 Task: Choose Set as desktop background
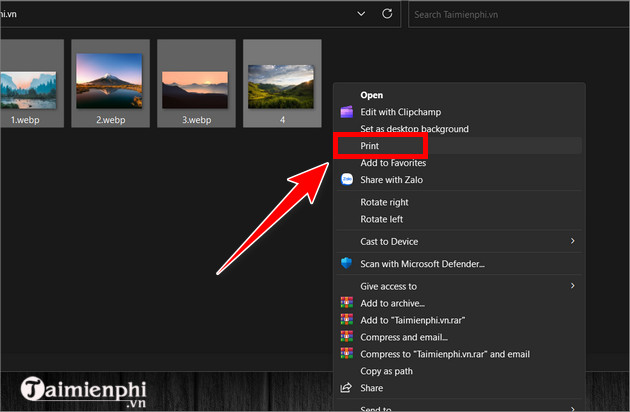tap(459, 129)
